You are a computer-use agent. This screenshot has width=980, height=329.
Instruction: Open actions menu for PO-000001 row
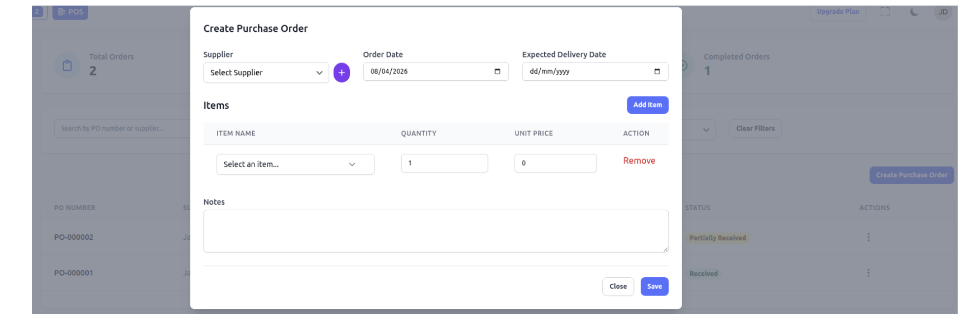pyautogui.click(x=868, y=273)
